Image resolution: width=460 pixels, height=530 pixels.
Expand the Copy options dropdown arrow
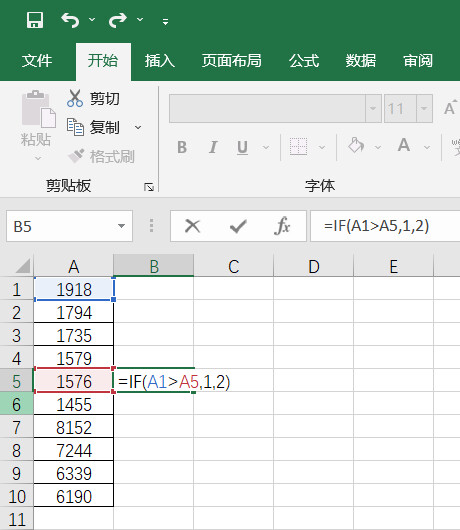138,127
